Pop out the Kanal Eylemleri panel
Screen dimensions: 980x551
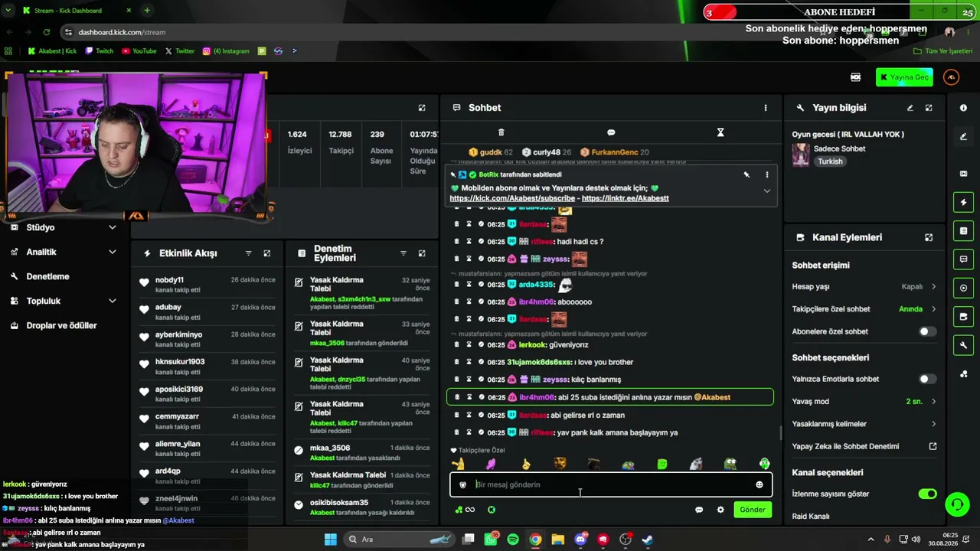tap(929, 238)
